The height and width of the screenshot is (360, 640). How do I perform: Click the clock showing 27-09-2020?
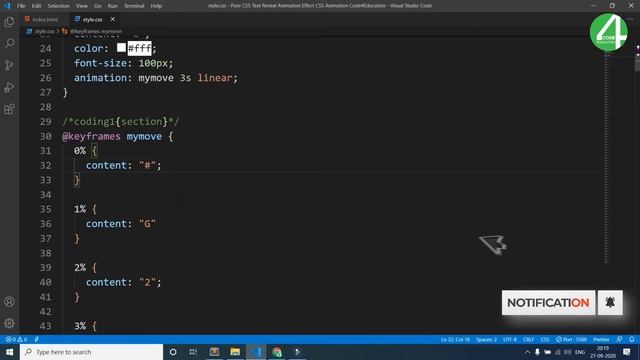click(603, 352)
